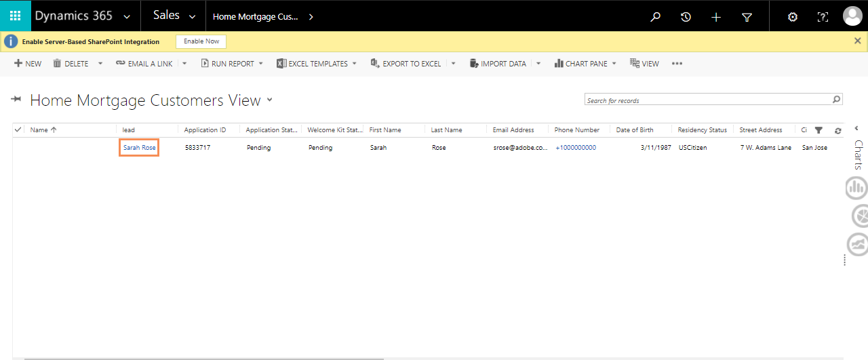Sort by Last Name column header
The width and height of the screenshot is (868, 360).
pyautogui.click(x=447, y=129)
